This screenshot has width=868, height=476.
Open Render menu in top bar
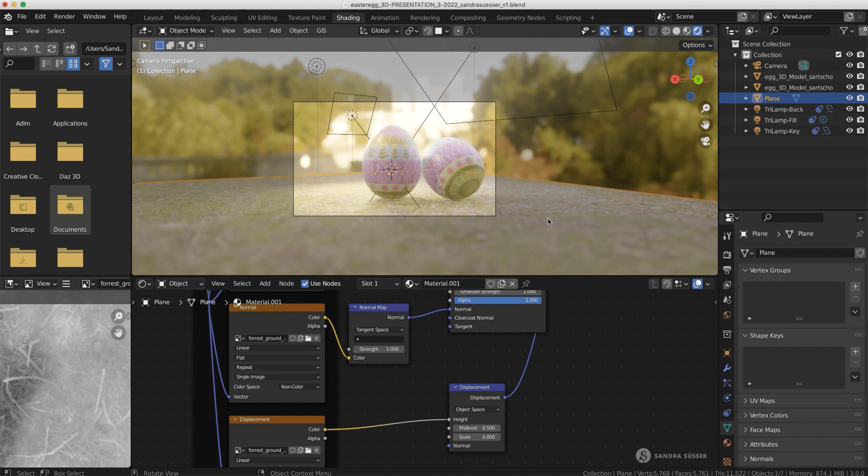[x=64, y=17]
